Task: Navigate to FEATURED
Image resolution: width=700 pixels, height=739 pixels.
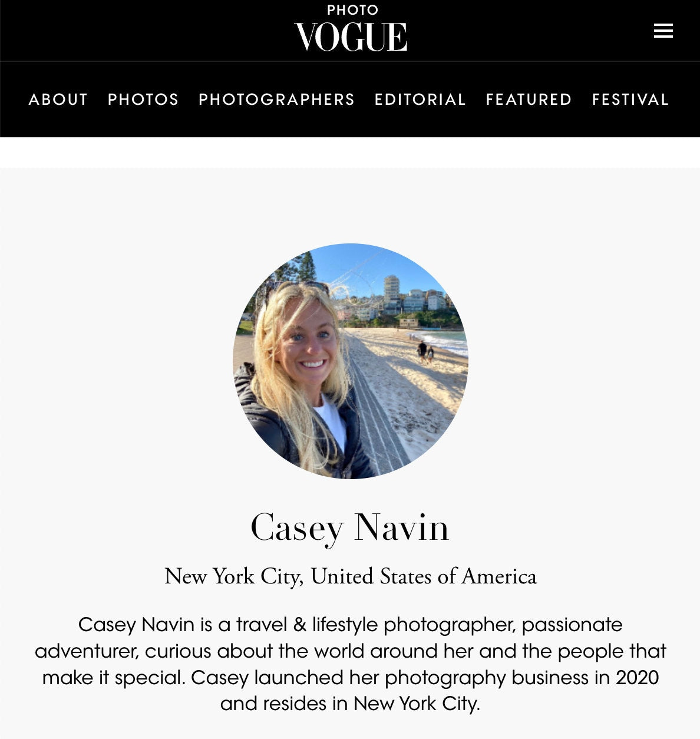Action: (529, 100)
